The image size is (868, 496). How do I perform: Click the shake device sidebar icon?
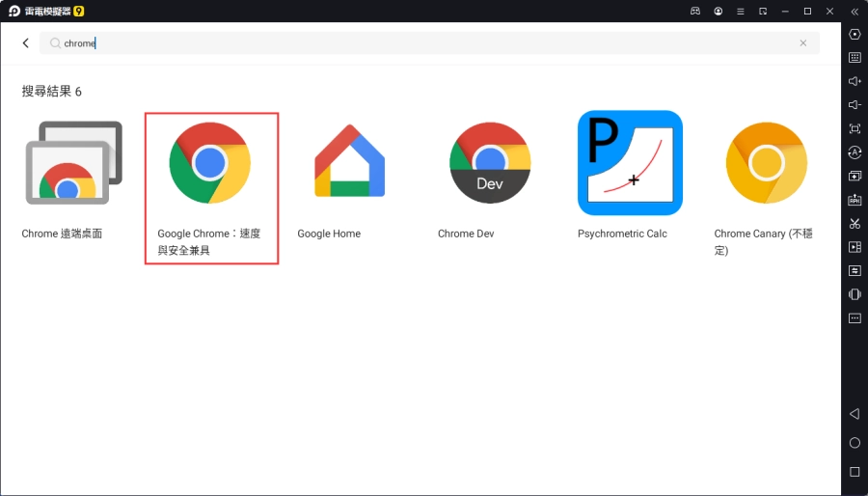click(854, 294)
